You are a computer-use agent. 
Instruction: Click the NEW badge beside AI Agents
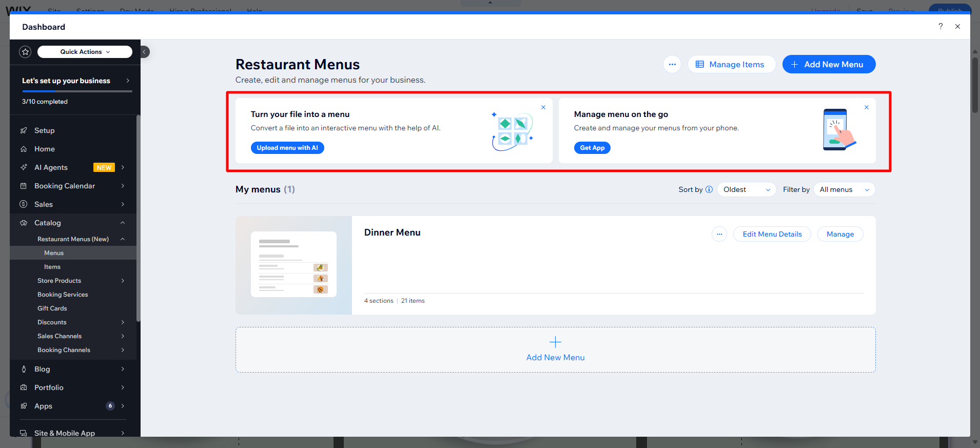click(x=104, y=167)
